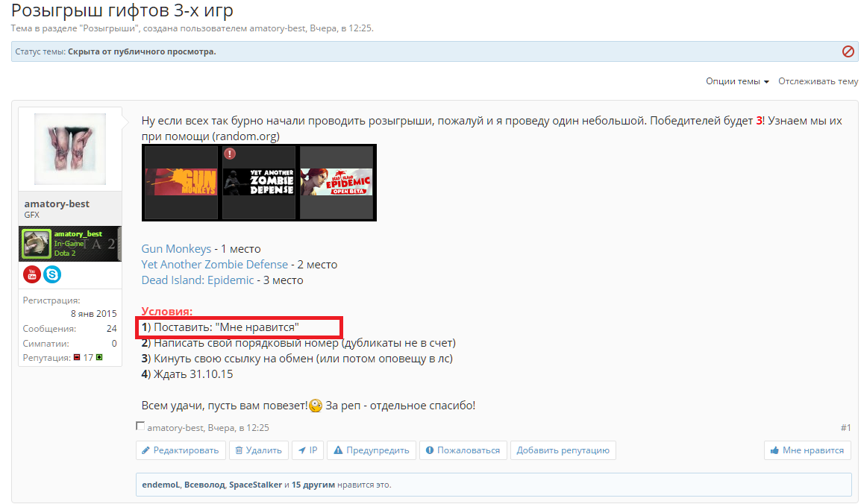The height and width of the screenshot is (504, 861).
Task: Open the post date link Вчера, в 12:25
Action: tap(238, 428)
